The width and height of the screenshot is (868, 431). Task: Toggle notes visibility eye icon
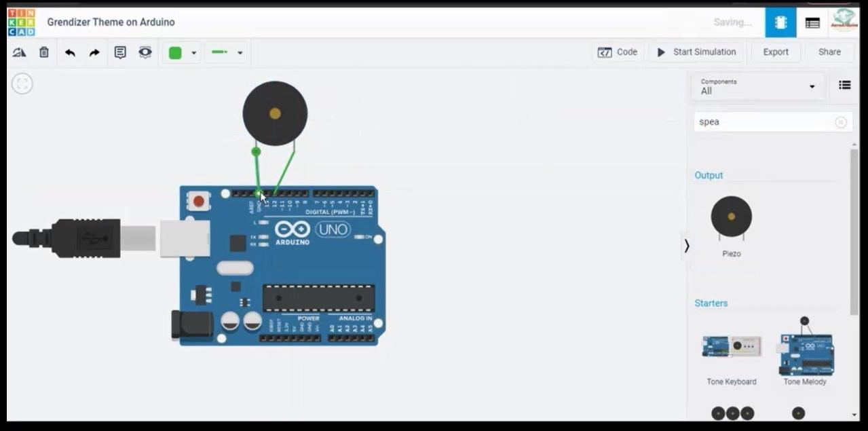pos(145,52)
